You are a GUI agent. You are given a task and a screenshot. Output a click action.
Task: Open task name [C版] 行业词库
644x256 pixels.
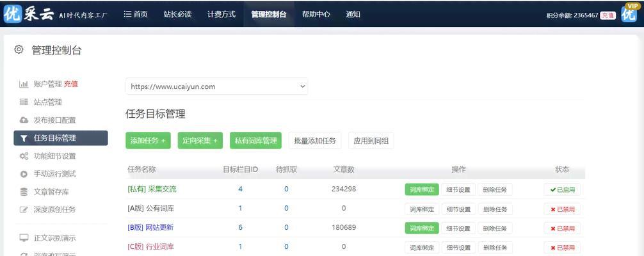150,246
